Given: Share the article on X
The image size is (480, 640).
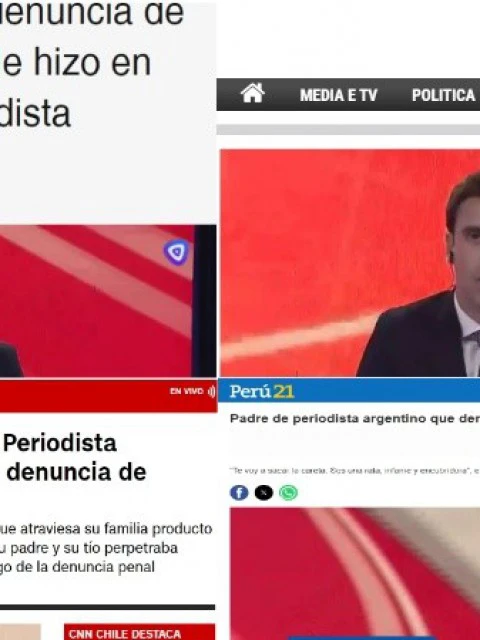Looking at the screenshot, I should tap(264, 493).
